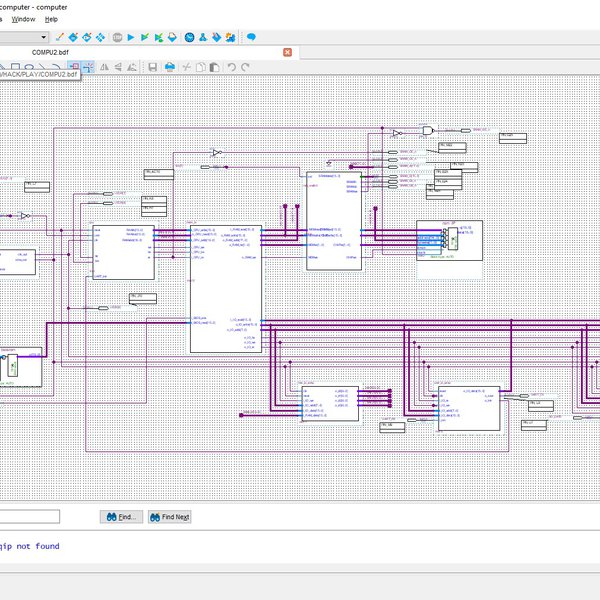Click the Start Compilation play icon

(x=130, y=38)
